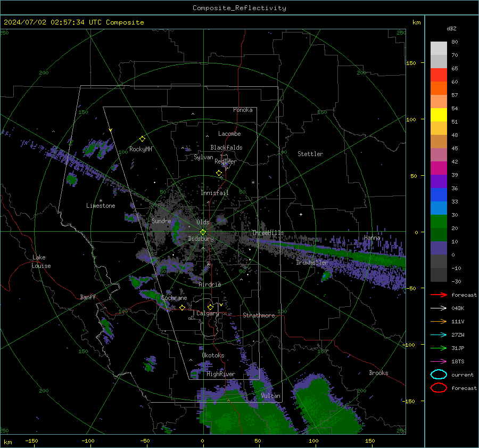479x448 pixels.
Task: Click the red forecast ellipse legend icon
Action: pyautogui.click(x=439, y=388)
